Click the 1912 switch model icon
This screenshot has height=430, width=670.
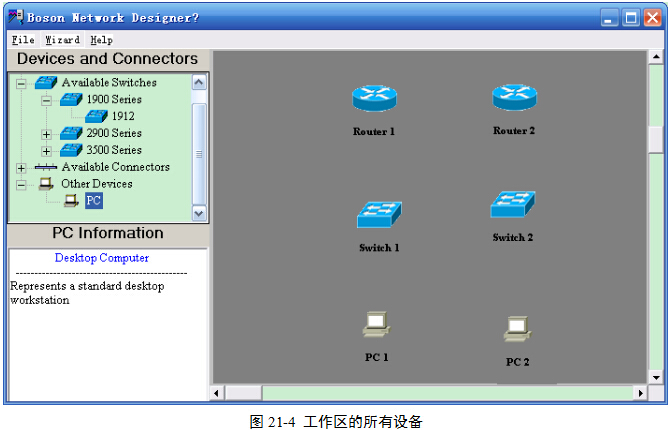coord(96,116)
